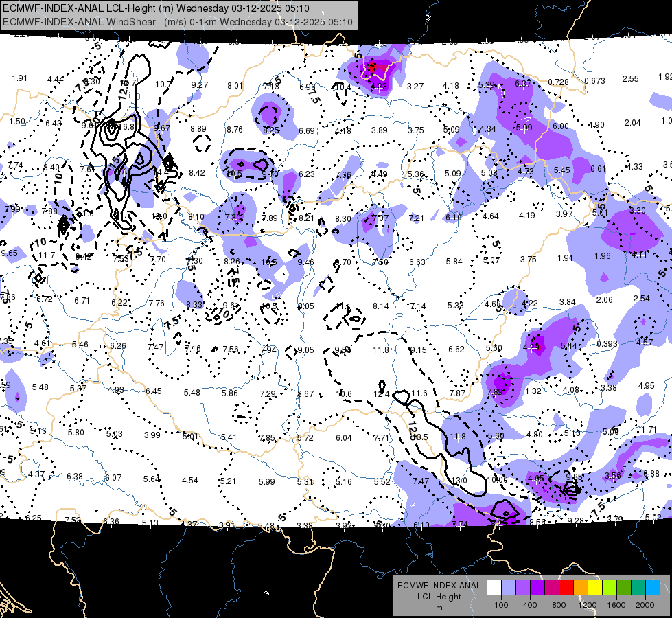Click the legend tick label 1200
This screenshot has width=672, height=618.
coord(587,605)
